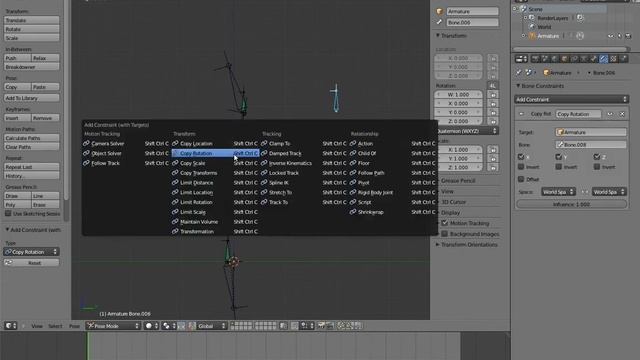640x360 pixels.
Task: Select the Shrinkwrap constraint entry
Action: click(x=393, y=212)
